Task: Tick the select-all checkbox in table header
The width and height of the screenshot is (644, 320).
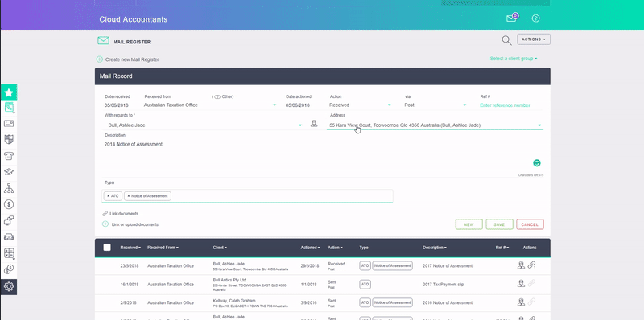Action: click(107, 248)
